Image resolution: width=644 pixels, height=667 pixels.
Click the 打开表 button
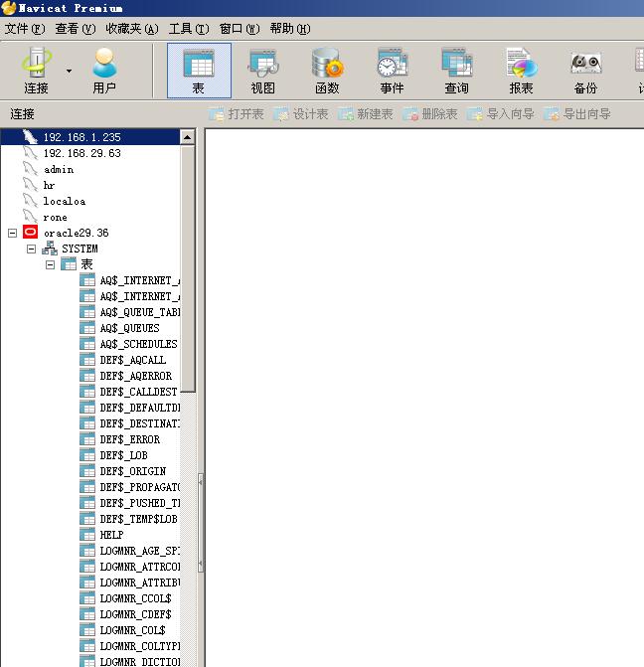237,114
